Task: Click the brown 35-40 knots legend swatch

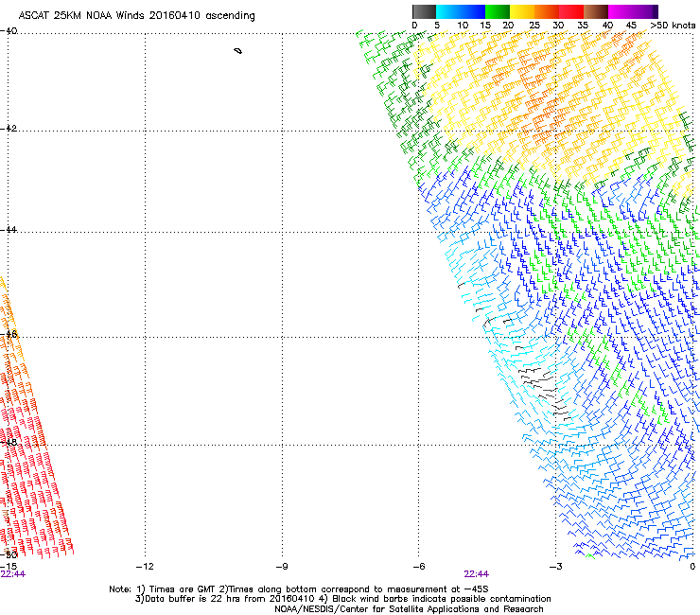Action: [x=596, y=11]
